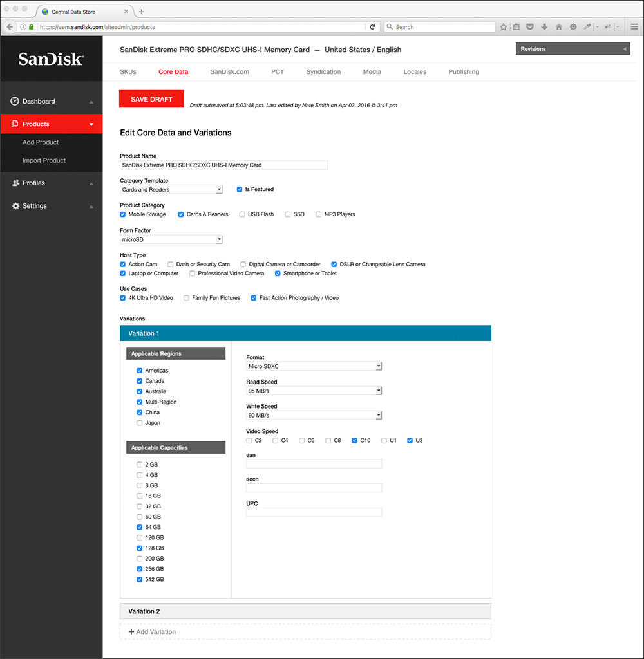The width and height of the screenshot is (644, 659).
Task: Click the search magnifier icon
Action: tap(390, 27)
